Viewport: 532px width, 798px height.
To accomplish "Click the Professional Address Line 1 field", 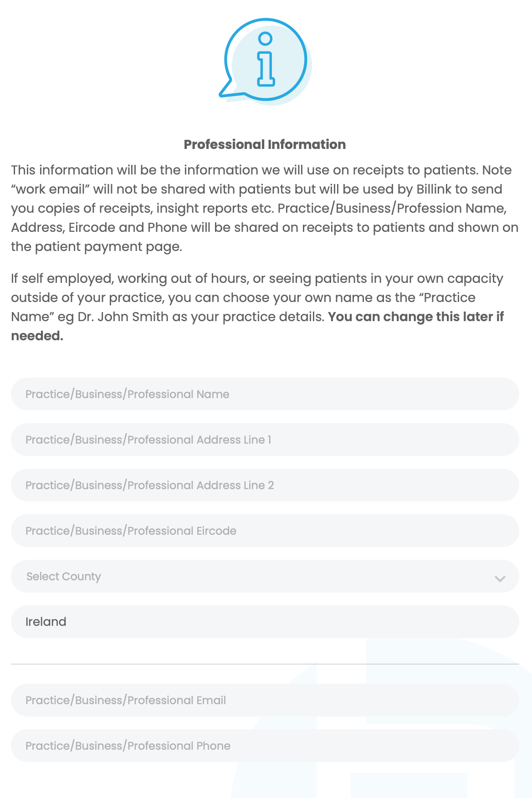I will (x=264, y=440).
